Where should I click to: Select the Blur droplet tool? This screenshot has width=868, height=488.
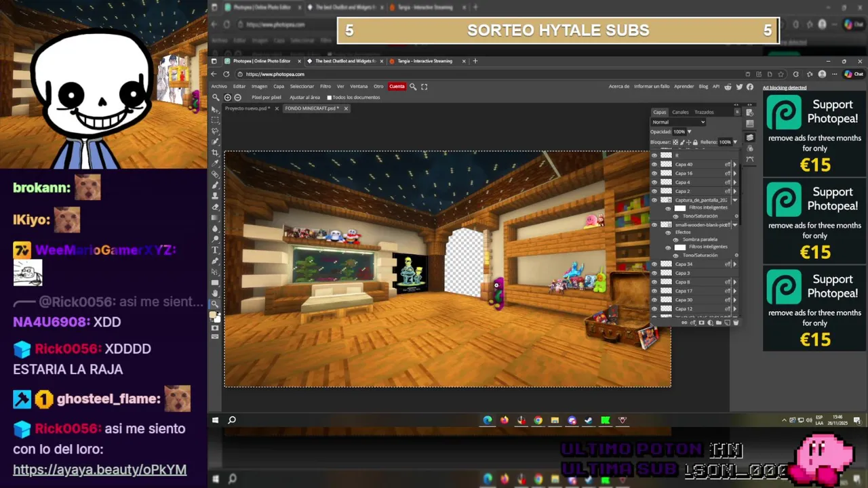[215, 228]
